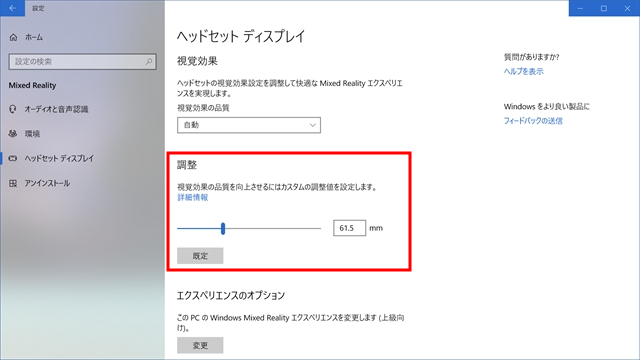Click the search magnifier icon
The height and width of the screenshot is (360, 640).
click(149, 62)
